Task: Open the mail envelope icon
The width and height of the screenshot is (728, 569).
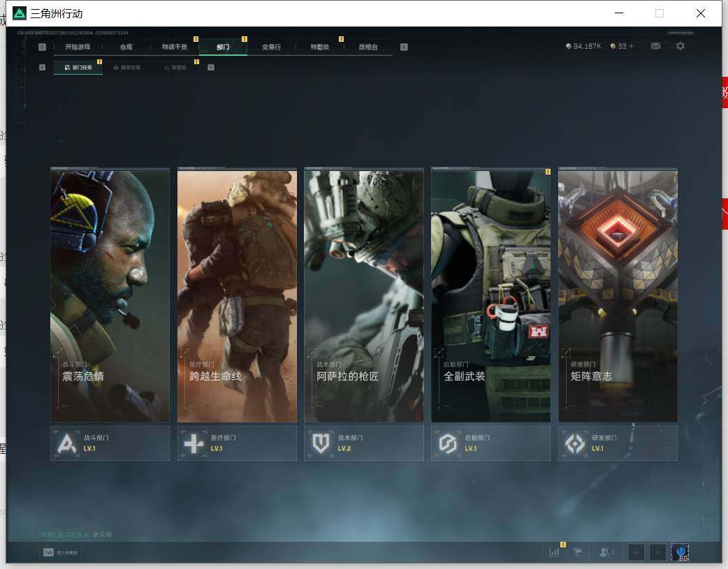Action: 655,46
